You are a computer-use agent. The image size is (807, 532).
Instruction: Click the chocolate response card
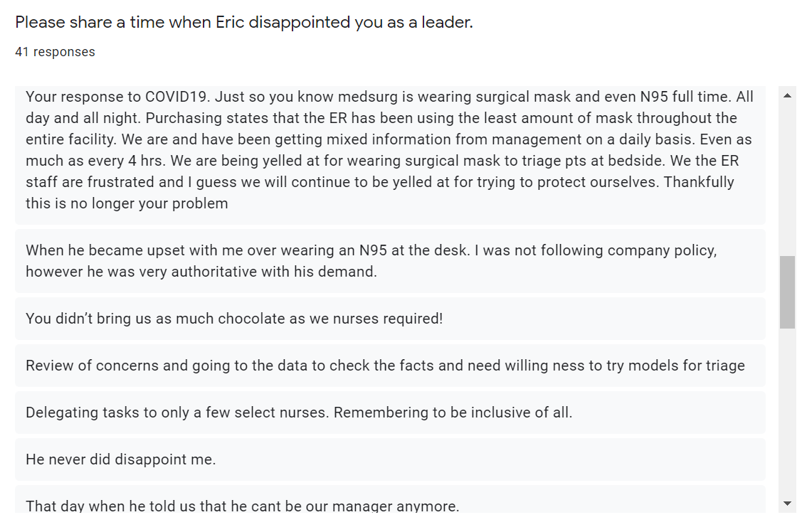tap(390, 319)
